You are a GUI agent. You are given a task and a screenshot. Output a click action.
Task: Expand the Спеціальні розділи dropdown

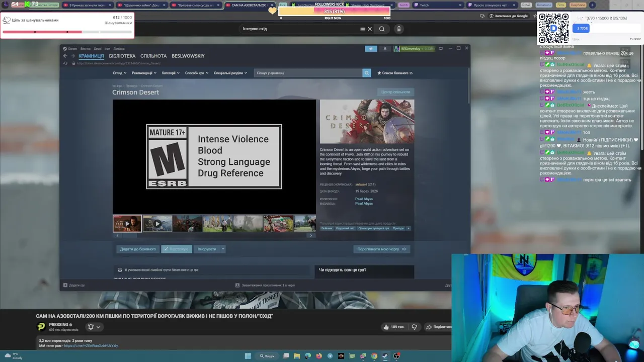[230, 73]
